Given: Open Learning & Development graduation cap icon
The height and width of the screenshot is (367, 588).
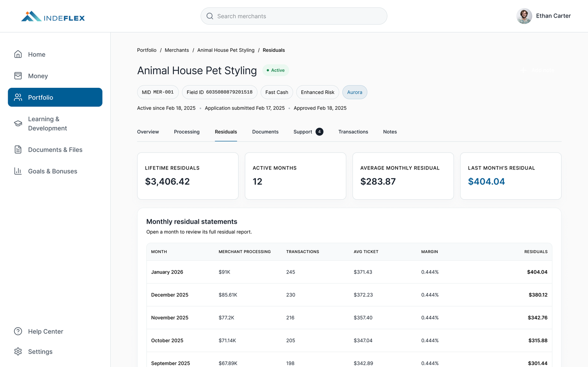Looking at the screenshot, I should (x=18, y=123).
